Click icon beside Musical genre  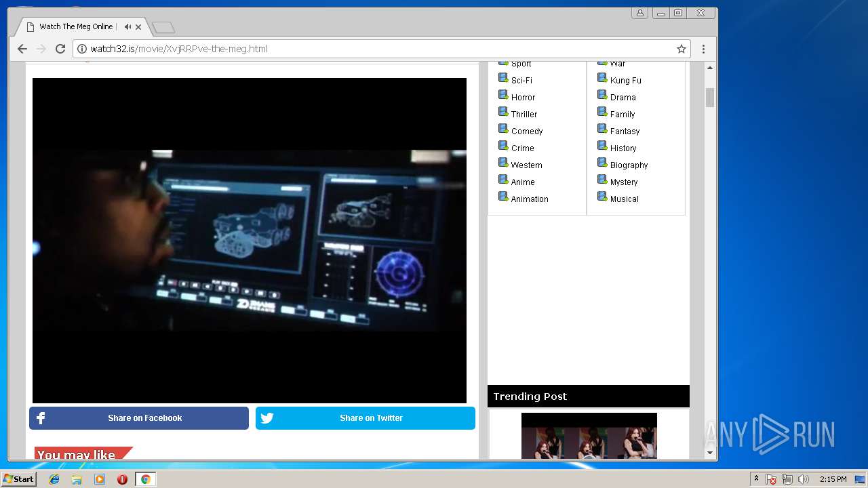tap(602, 197)
